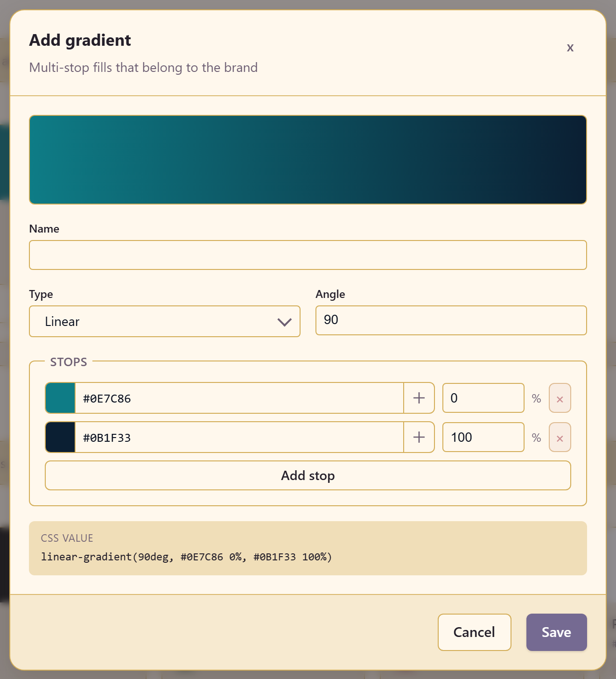Click the 'Angle' field label
616x679 pixels.
330,294
